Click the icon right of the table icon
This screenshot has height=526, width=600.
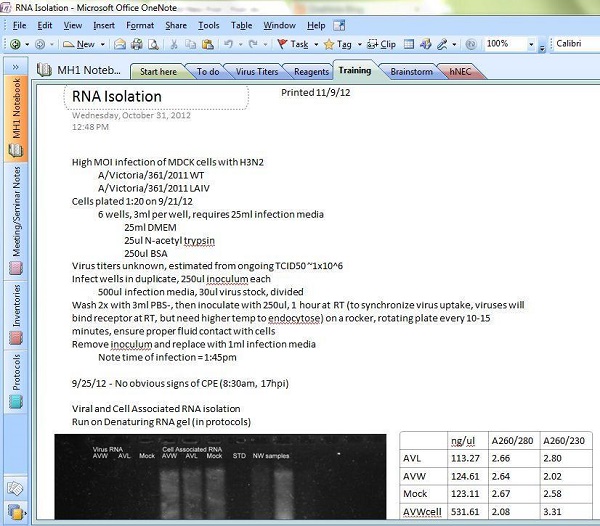[426, 44]
